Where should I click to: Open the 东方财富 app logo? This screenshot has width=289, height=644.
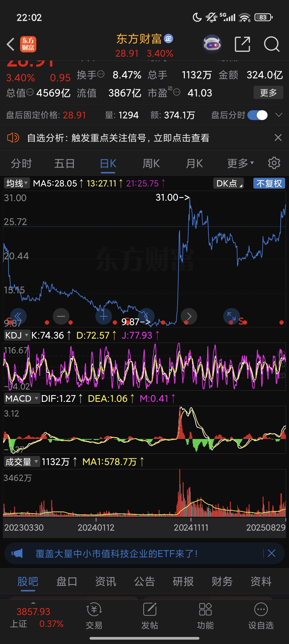click(28, 44)
